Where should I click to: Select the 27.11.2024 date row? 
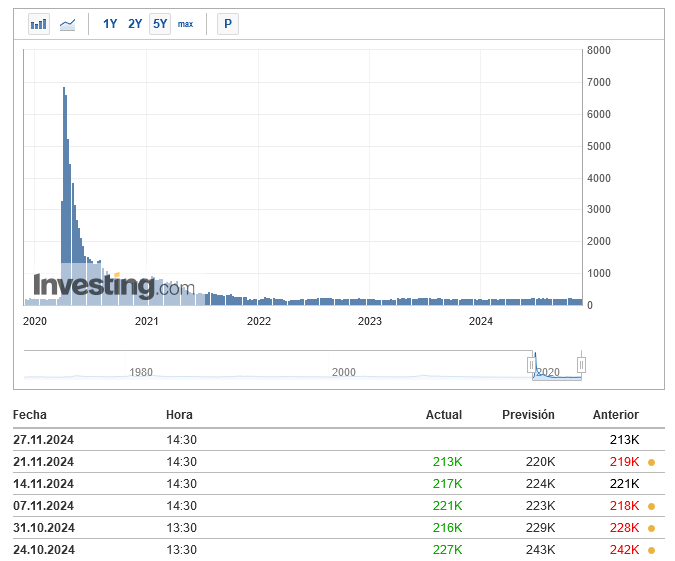[x=339, y=440]
